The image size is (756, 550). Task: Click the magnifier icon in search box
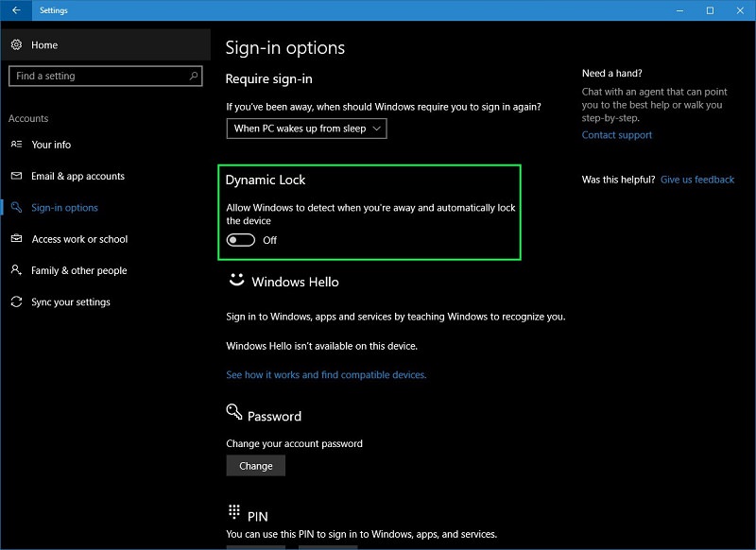point(194,76)
